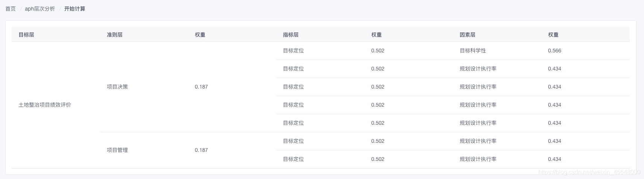Click 目标定位 in the 目标科学性 row
This screenshot has height=179, width=644.
[293, 50]
